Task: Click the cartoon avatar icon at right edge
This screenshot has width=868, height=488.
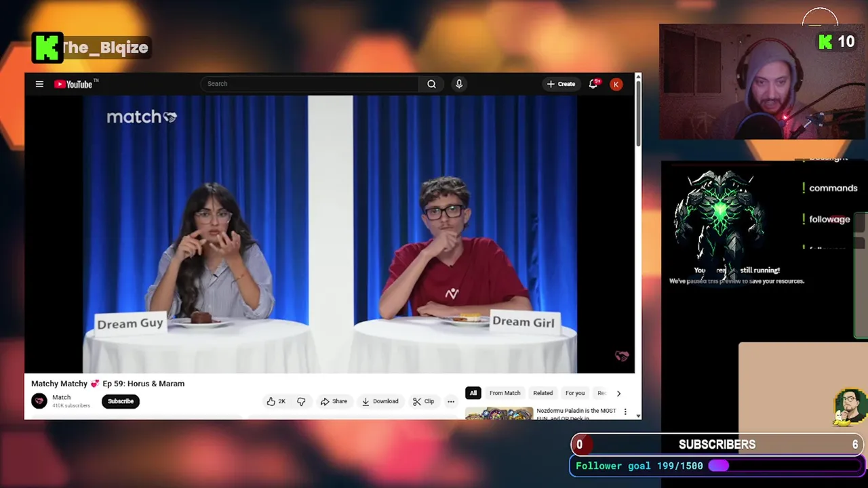Action: click(849, 407)
